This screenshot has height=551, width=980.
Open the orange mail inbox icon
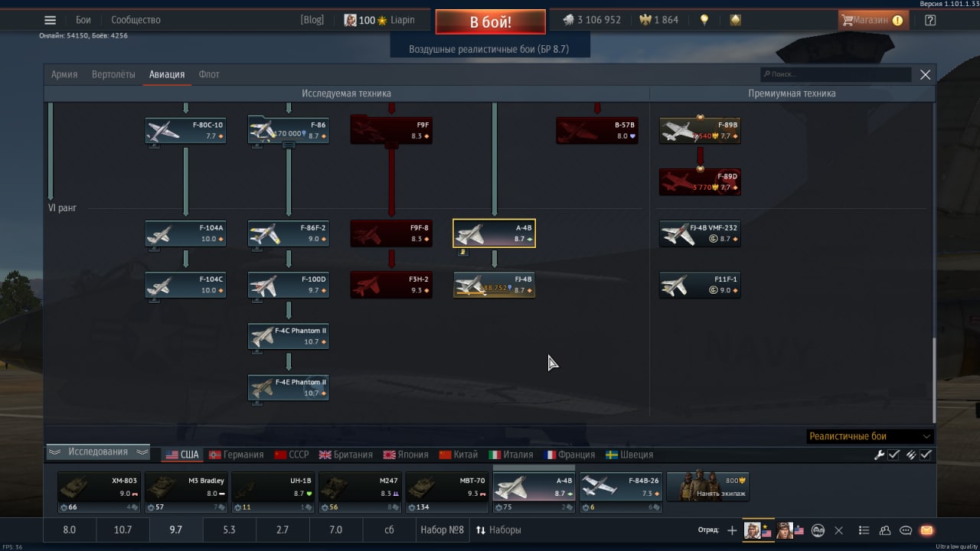click(926, 530)
